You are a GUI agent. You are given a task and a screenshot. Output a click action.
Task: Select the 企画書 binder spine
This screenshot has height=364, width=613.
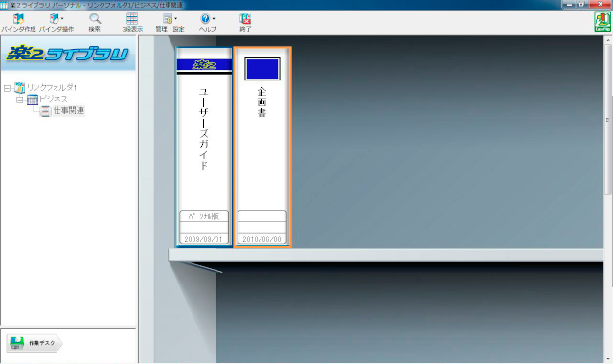pyautogui.click(x=262, y=147)
